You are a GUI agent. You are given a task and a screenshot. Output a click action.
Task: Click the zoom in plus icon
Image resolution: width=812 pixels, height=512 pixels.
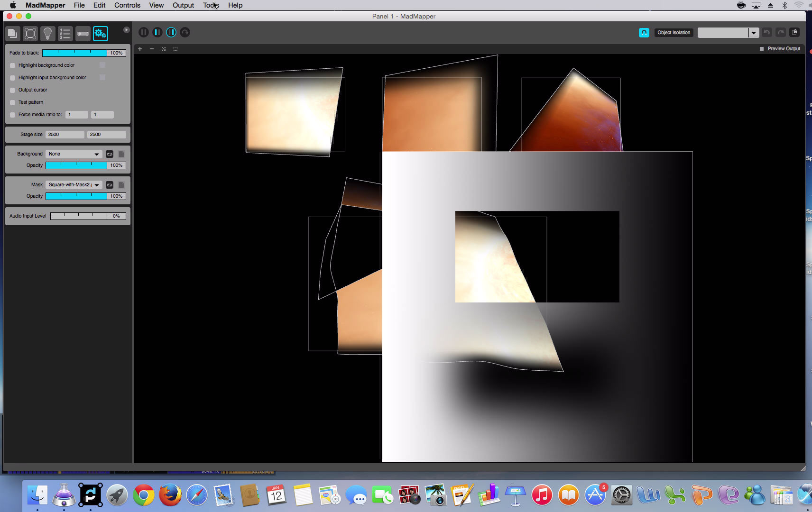click(x=140, y=49)
